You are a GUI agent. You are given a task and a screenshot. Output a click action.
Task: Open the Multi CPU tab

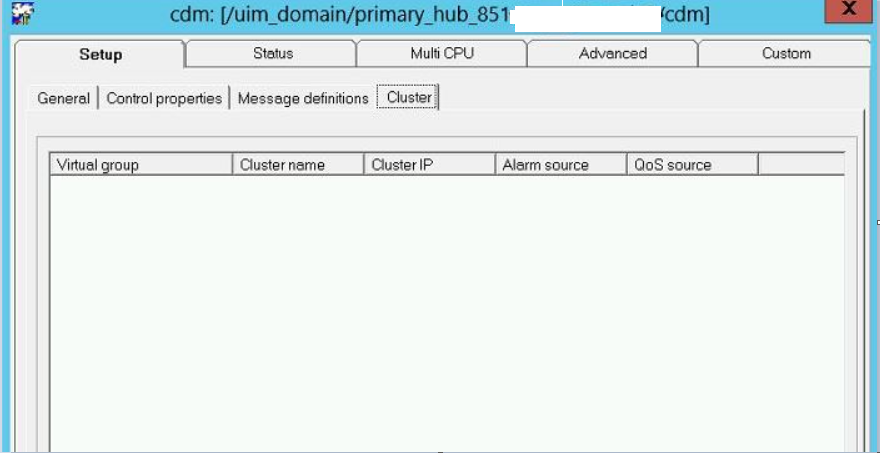[x=442, y=54]
